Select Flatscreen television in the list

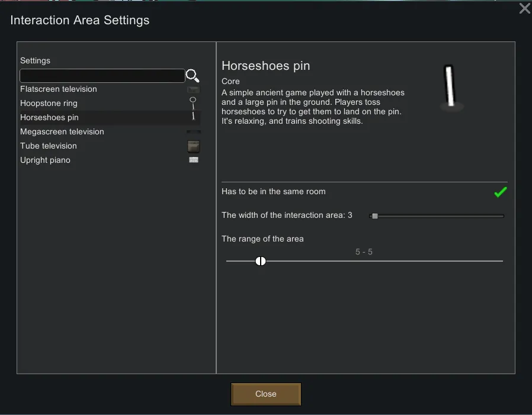tap(59, 89)
